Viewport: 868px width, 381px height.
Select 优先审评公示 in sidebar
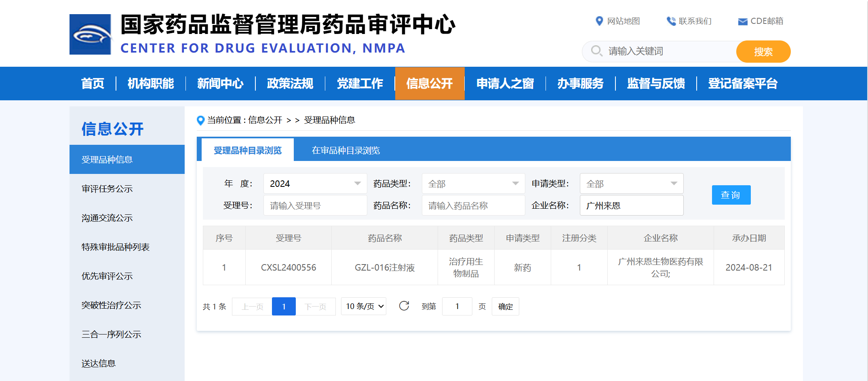point(127,276)
